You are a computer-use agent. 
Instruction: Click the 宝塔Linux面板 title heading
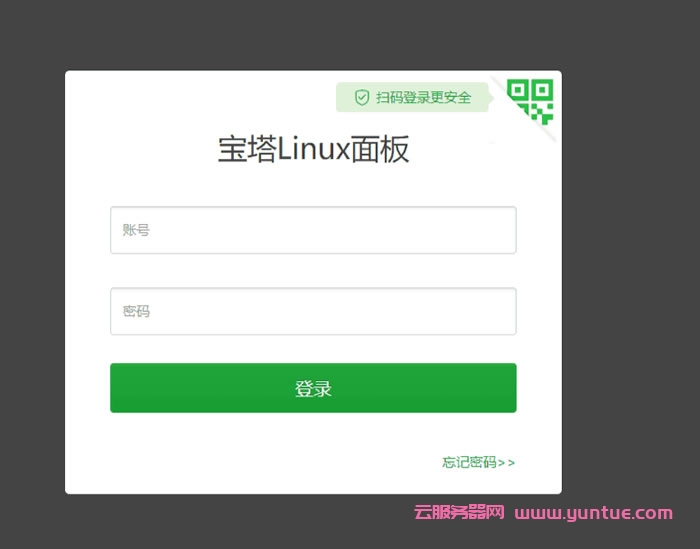[x=313, y=149]
